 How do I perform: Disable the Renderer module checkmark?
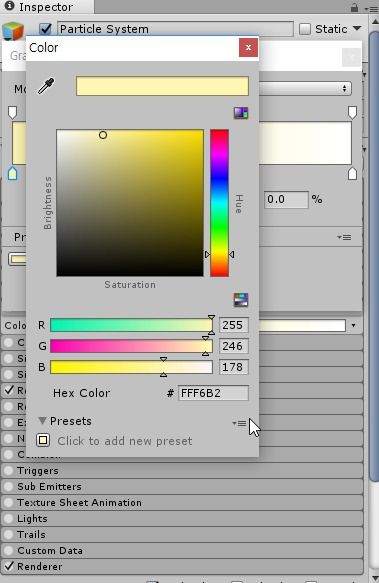[9, 566]
